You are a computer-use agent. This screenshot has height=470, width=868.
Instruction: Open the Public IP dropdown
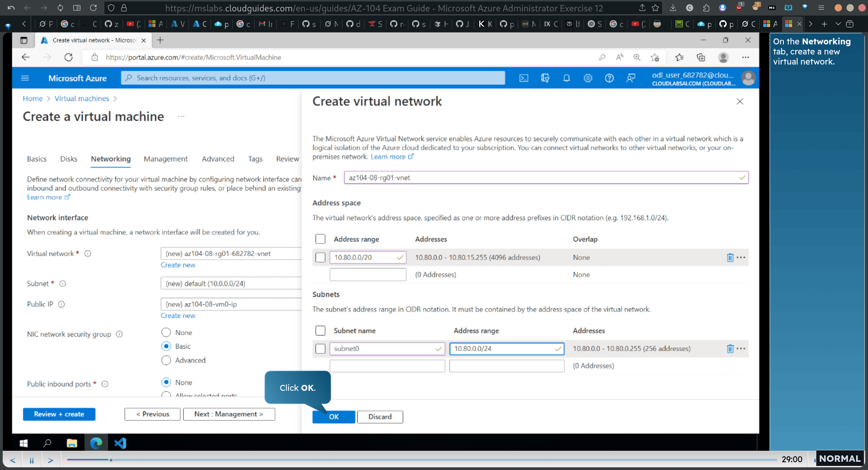pyautogui.click(x=231, y=304)
